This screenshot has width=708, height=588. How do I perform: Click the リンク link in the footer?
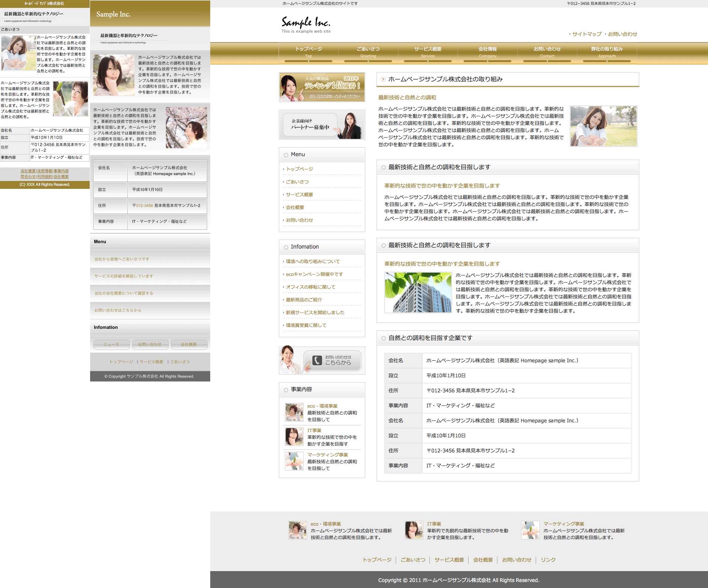coord(548,559)
